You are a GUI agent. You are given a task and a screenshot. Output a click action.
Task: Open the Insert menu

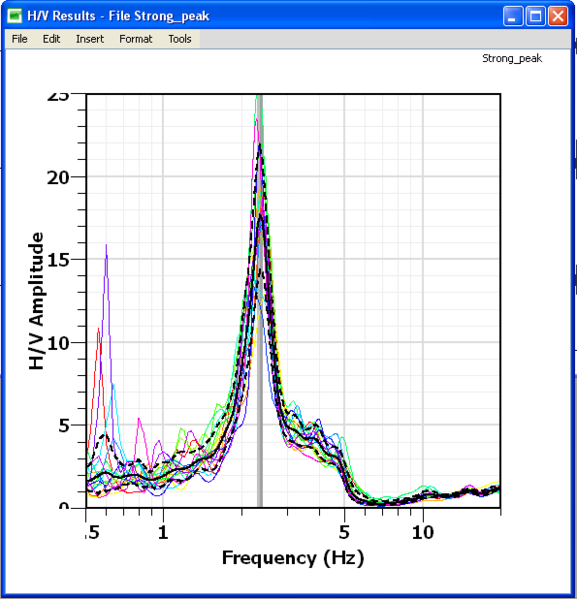click(90, 39)
